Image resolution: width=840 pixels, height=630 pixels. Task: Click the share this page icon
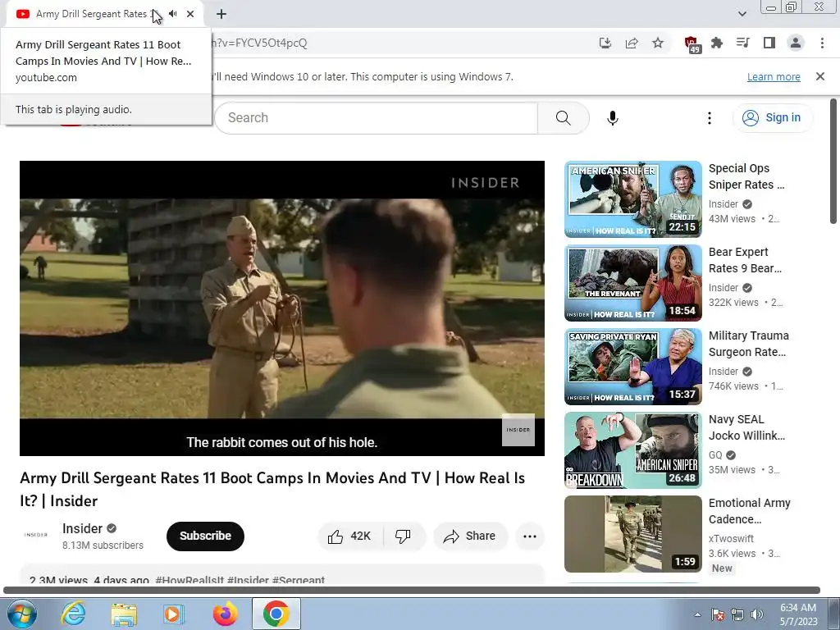pyautogui.click(x=632, y=43)
